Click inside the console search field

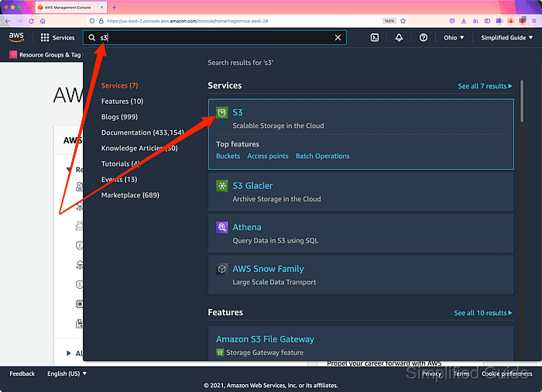coord(214,38)
